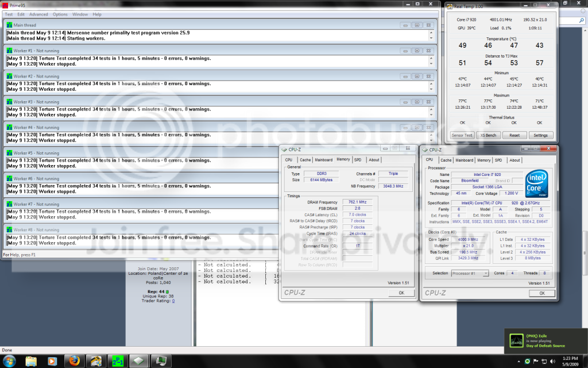Open the Options menu in Prime95
The height and width of the screenshot is (368, 588).
pos(60,14)
